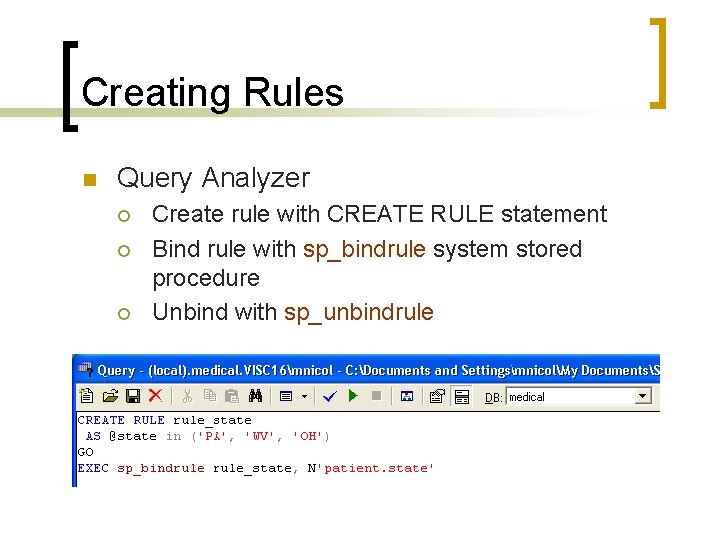Screen dimensions: 720x540
Task: Expand the medical database dropdown arrow
Action: (x=643, y=396)
